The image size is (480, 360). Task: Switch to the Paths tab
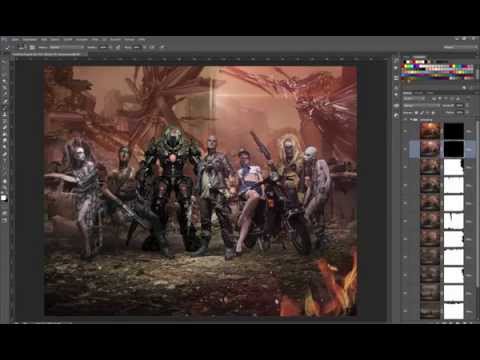point(430,93)
